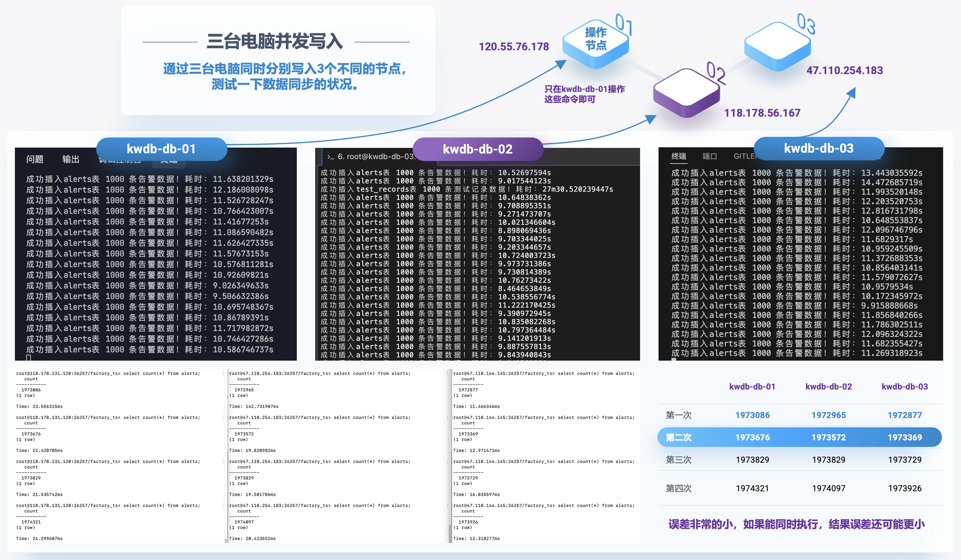Click the 6. root@kwdb-db-03 terminal tab
Screen dimensions: 961x560
tap(376, 157)
